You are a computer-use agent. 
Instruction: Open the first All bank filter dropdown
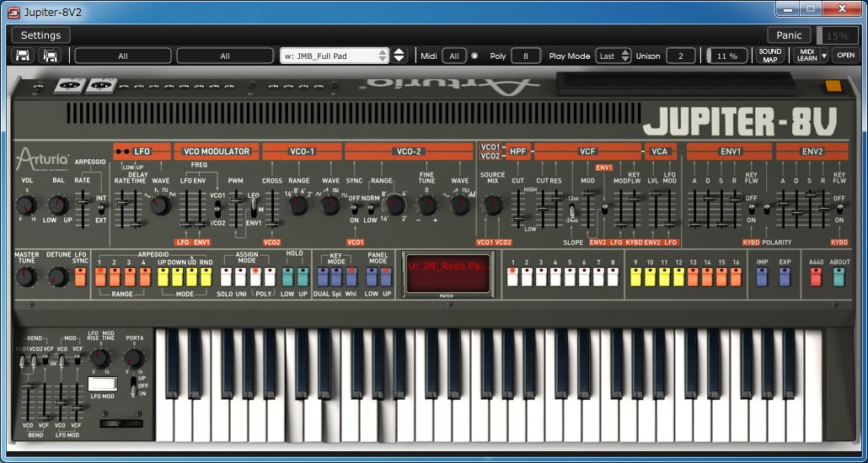tap(123, 56)
